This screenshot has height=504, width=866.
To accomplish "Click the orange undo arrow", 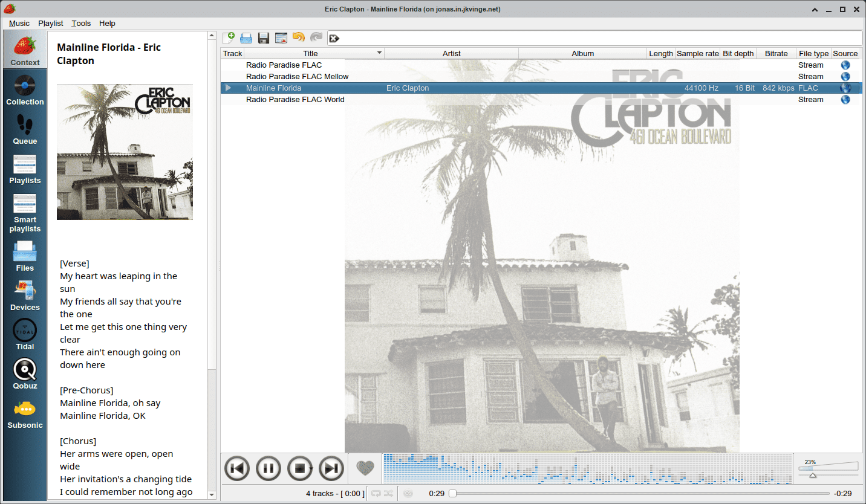I will coord(299,38).
